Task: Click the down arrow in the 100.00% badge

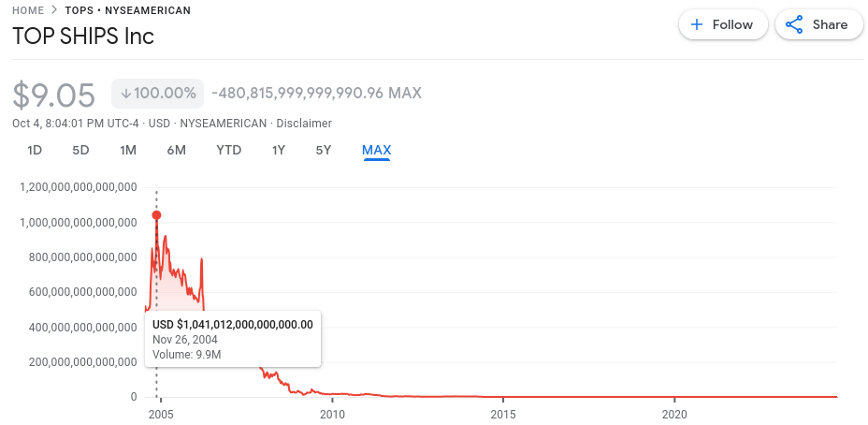Action: [x=125, y=94]
